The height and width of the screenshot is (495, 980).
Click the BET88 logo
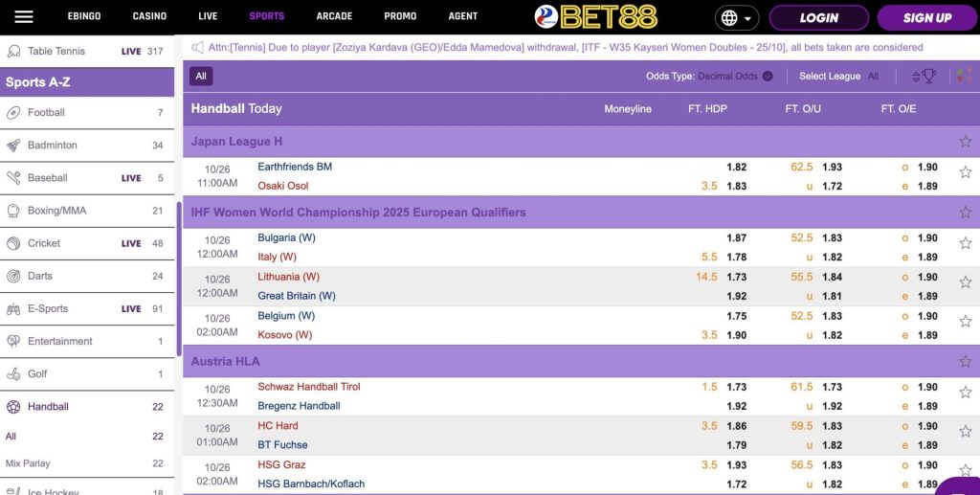[x=595, y=17]
